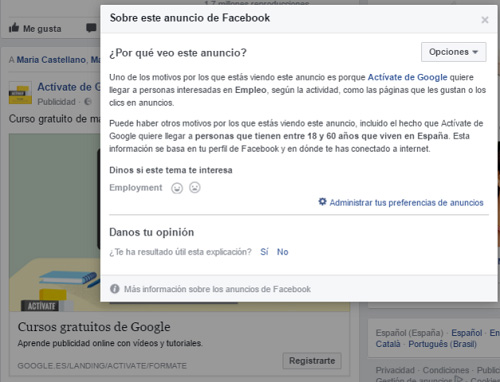Screen dimensions: 500x382
Task: Close the Sobre este anuncio dialog
Action: 485,20
